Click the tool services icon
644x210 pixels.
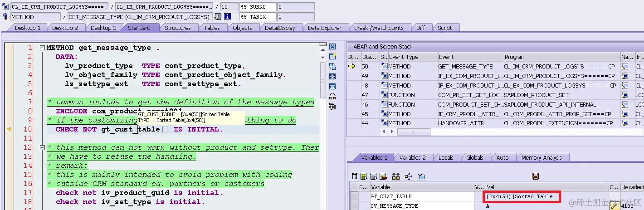[332, 107]
